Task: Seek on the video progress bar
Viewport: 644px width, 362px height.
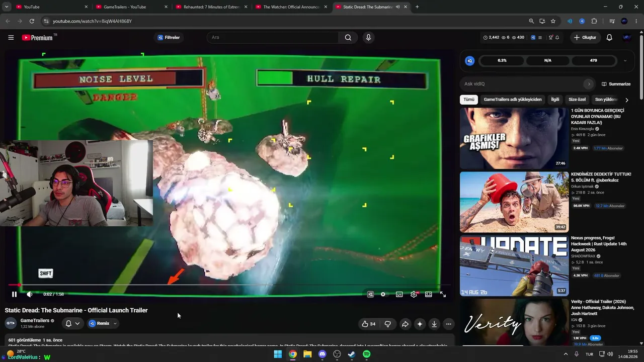Action: click(x=229, y=285)
